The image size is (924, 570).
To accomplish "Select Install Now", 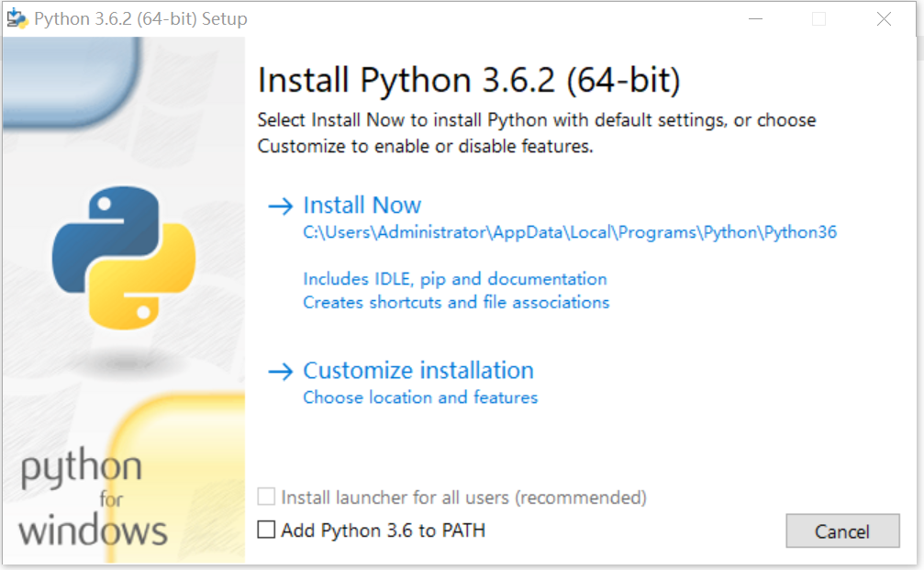I will click(x=362, y=205).
